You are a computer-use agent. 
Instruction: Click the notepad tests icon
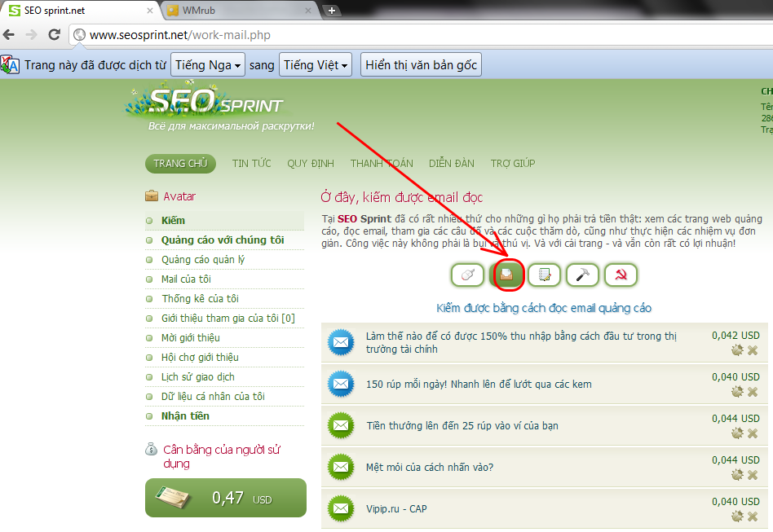click(544, 275)
